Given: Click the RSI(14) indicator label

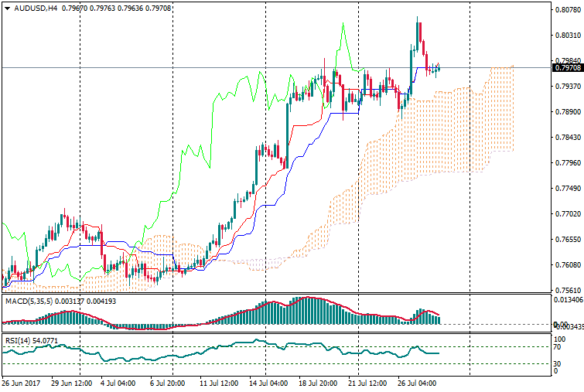Looking at the screenshot, I should point(19,338).
